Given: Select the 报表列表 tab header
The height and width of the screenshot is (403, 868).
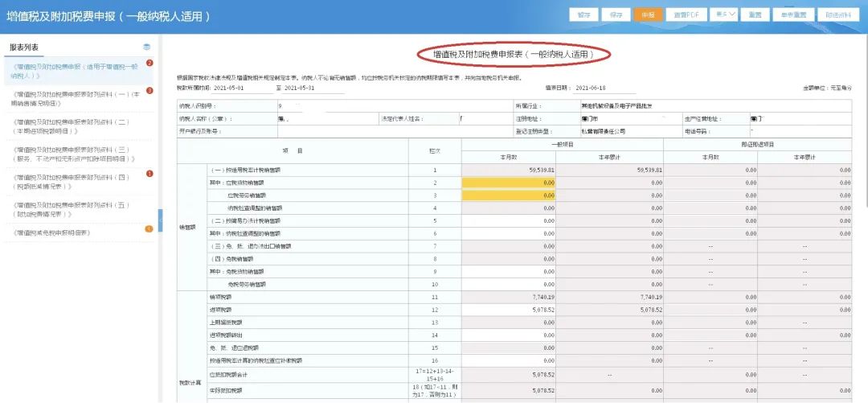Looking at the screenshot, I should tap(24, 47).
